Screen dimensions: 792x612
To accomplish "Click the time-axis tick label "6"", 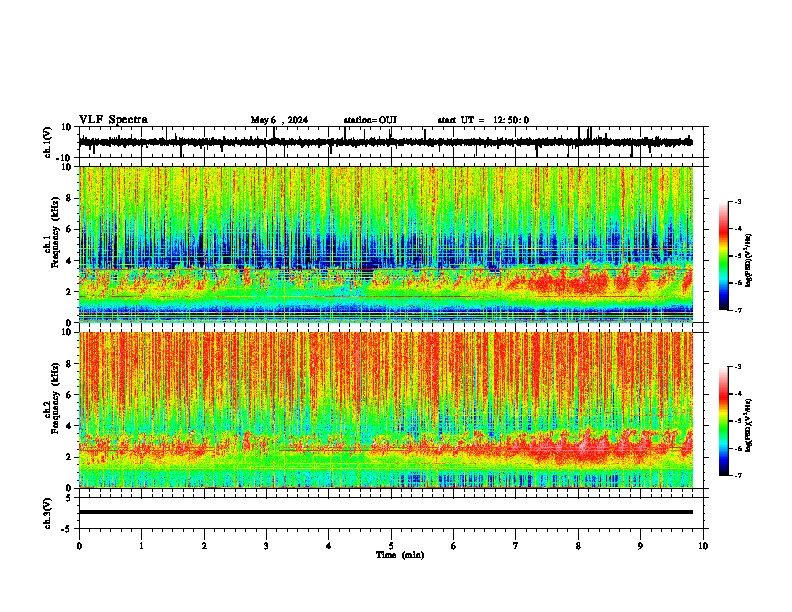I will click(x=454, y=546).
